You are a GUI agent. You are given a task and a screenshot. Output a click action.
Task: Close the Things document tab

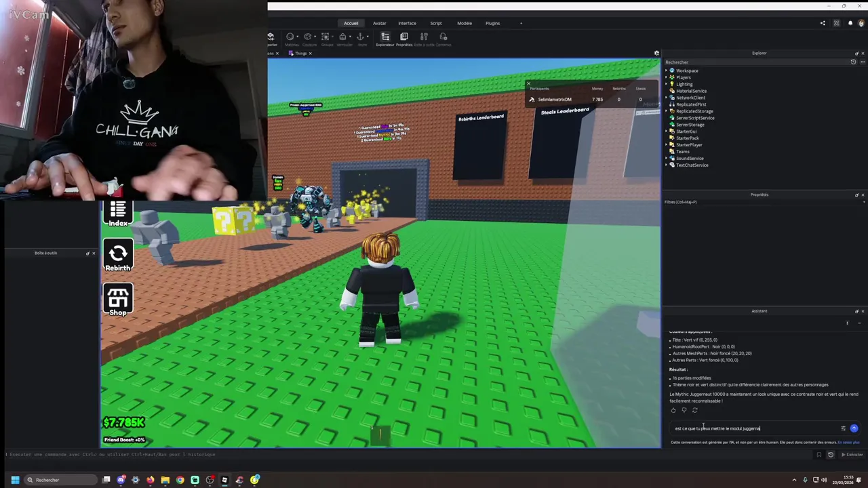pos(310,53)
